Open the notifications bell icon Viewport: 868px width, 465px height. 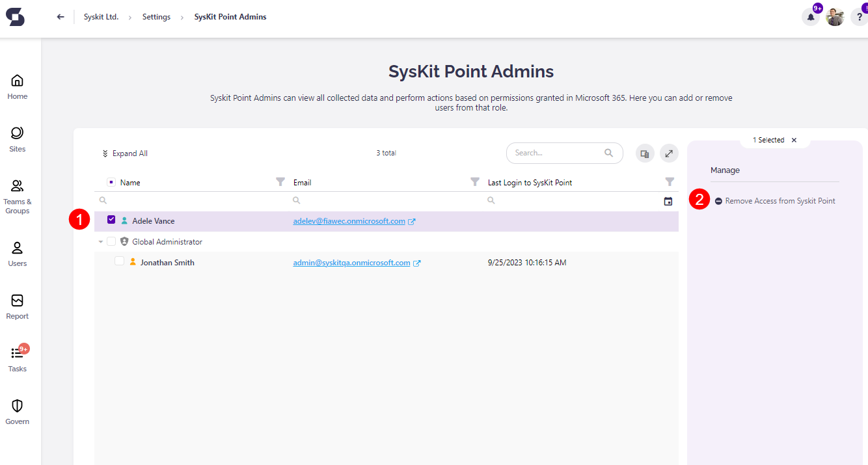[x=811, y=18]
